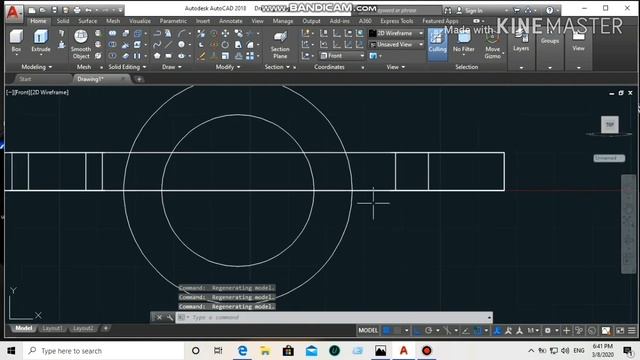Viewport: 640px width, 360px height.
Task: Open the Mesh ribbon tab
Action: pos(113,21)
